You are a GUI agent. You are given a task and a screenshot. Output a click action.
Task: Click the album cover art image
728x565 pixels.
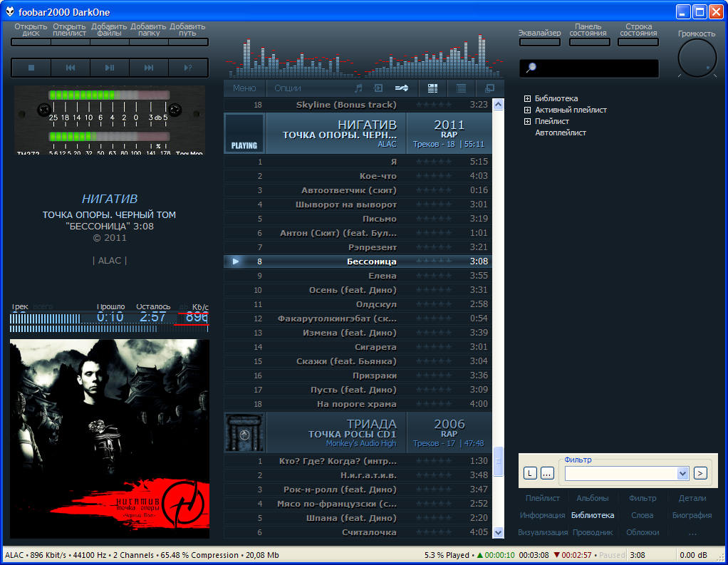110,439
